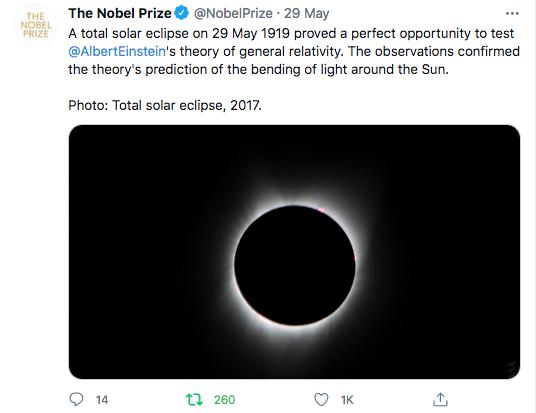Follow the @AlbertEinstein mention link
This screenshot has width=536, height=413.
pyautogui.click(x=117, y=51)
